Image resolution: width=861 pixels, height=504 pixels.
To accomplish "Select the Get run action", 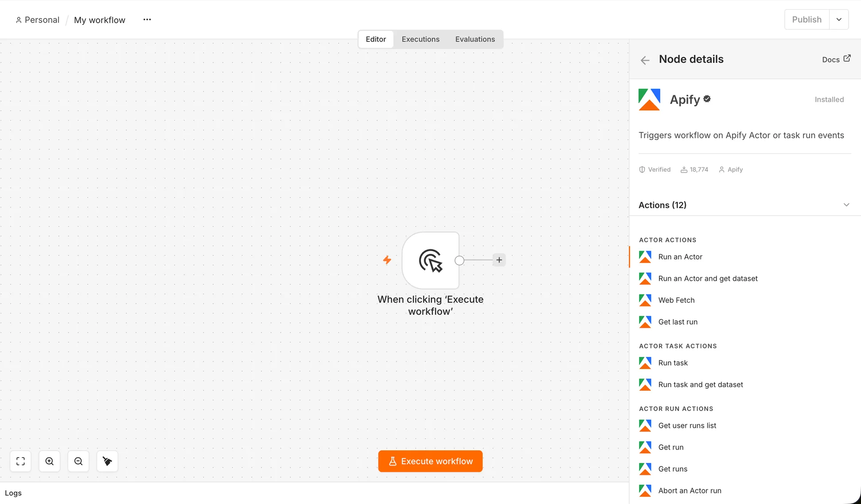I will pos(745,447).
